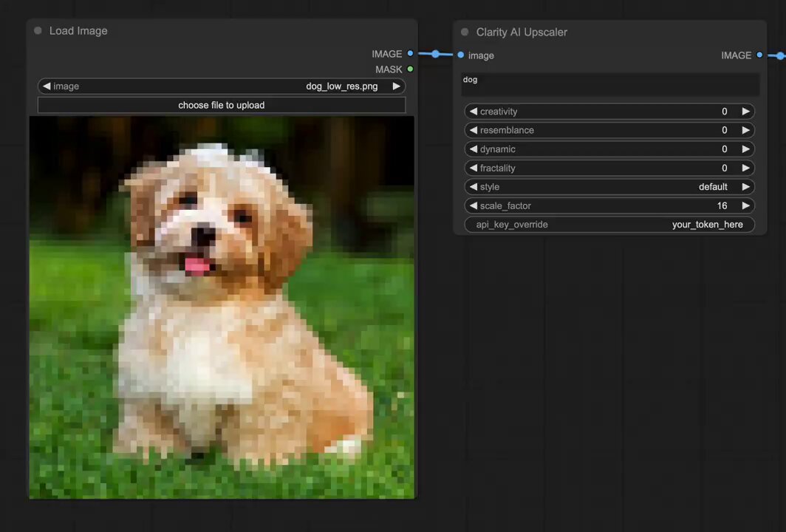Decrease fractality value with left arrow
This screenshot has width=786, height=532.
point(474,168)
